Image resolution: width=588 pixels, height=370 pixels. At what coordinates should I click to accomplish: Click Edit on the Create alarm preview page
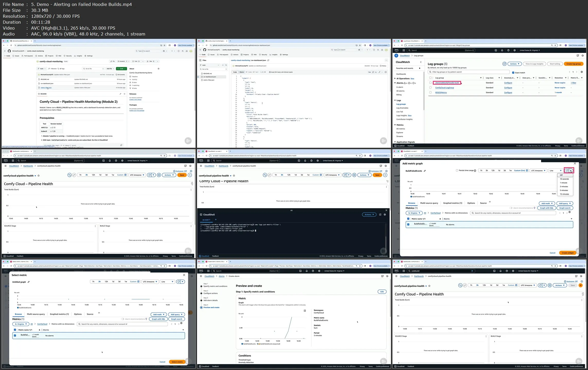tap(382, 292)
